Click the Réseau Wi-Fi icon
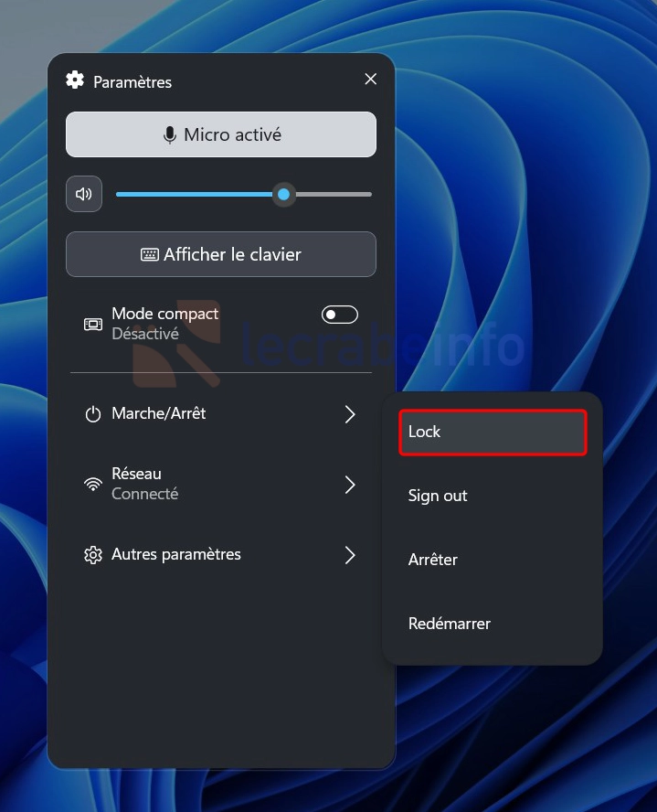 pyautogui.click(x=93, y=485)
